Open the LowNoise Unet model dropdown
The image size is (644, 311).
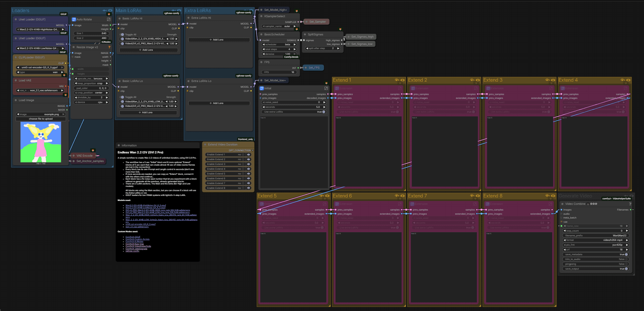(41, 48)
